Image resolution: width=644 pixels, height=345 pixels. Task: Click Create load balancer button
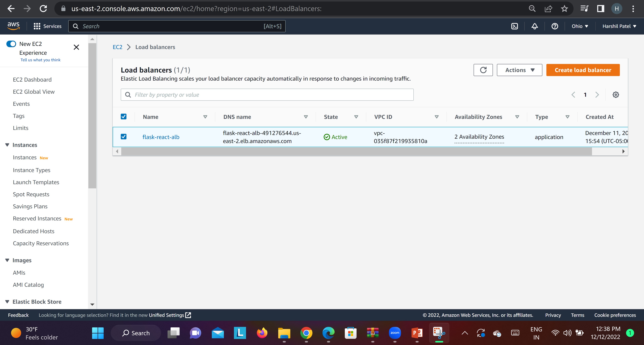click(582, 70)
